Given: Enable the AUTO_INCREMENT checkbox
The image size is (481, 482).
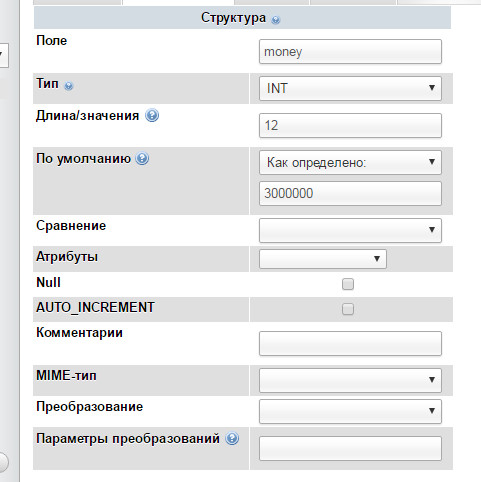Looking at the screenshot, I should pos(348,309).
